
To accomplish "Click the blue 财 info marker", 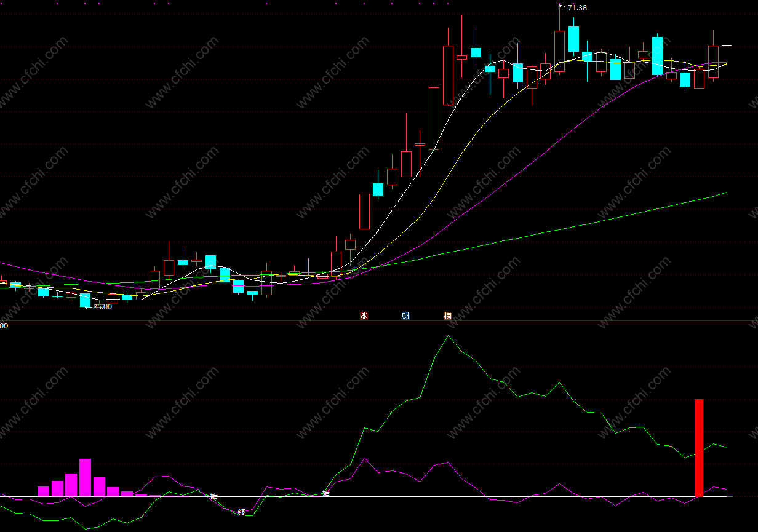I will 405,316.
